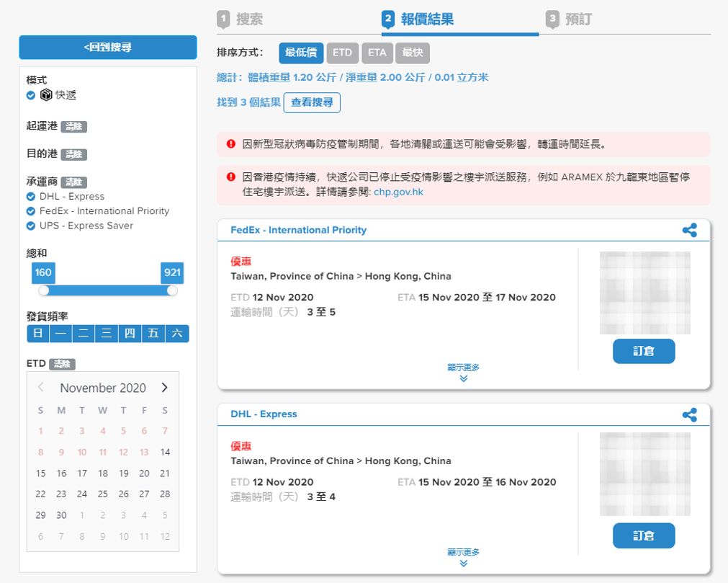Open DHL - Express title link
Image resolution: width=728 pixels, height=583 pixels.
pos(264,414)
